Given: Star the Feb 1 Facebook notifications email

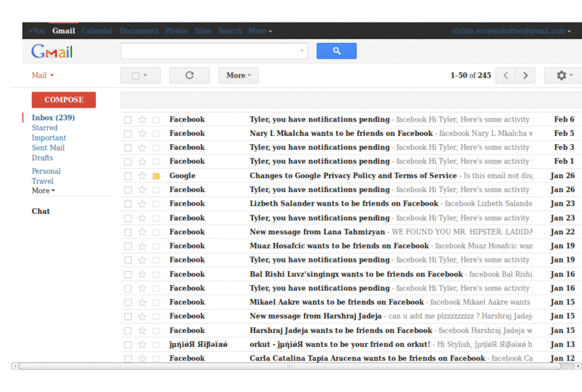Looking at the screenshot, I should pos(142,161).
